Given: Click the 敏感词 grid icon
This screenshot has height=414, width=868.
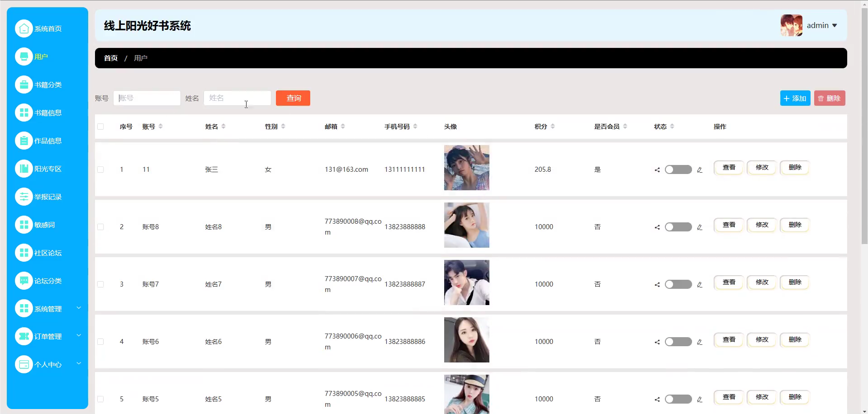Looking at the screenshot, I should click(x=24, y=225).
